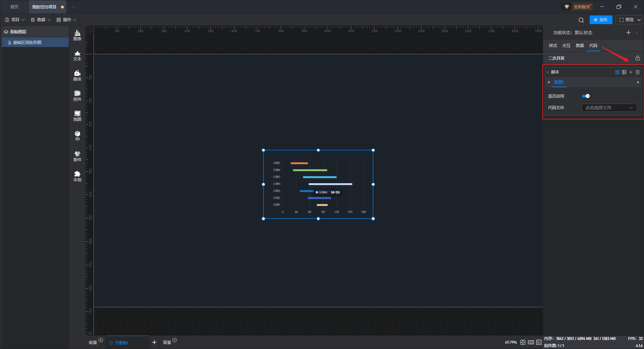
Task: Click the fit-to-screen icon next to zoom percentage
Action: pyautogui.click(x=523, y=342)
